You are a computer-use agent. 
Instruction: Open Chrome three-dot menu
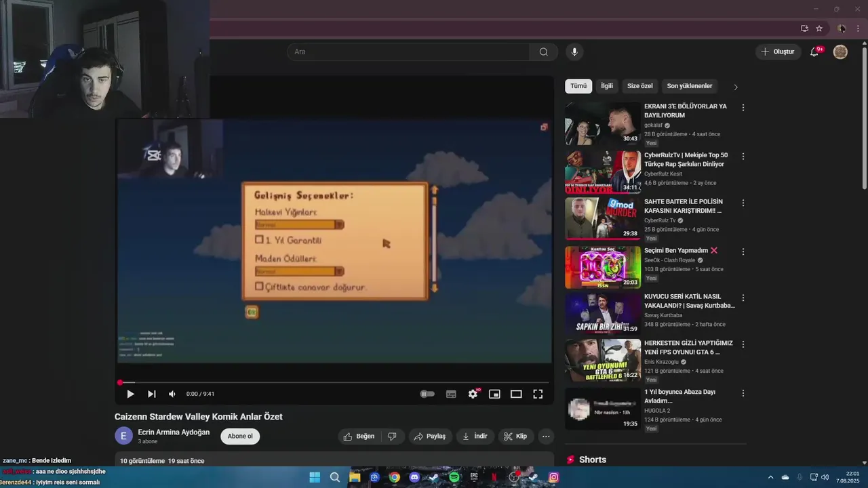click(858, 28)
